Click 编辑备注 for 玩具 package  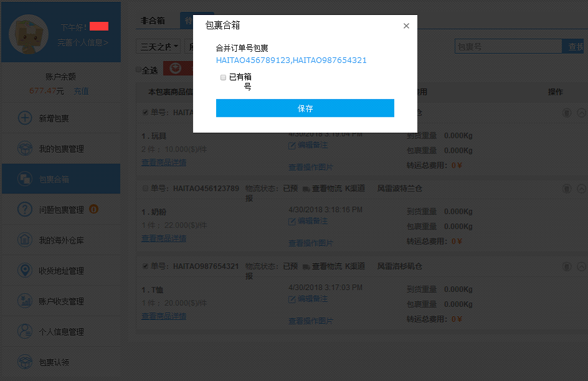pyautogui.click(x=308, y=145)
